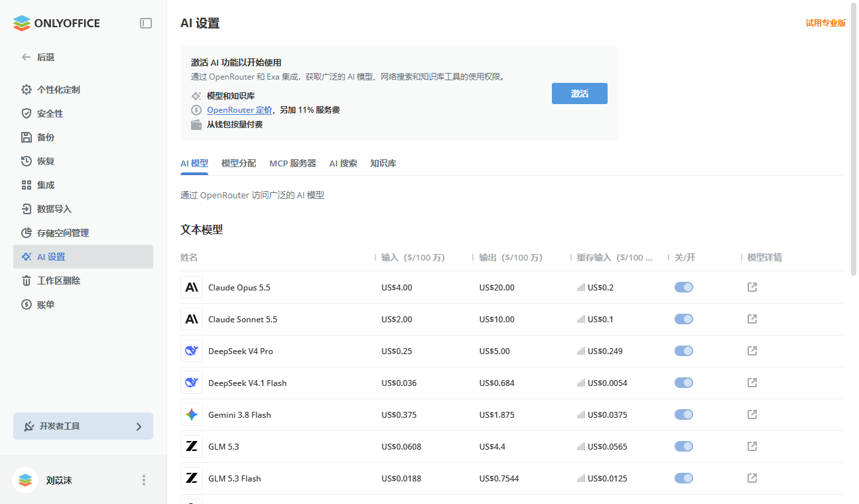Open the 工作区删除 trash icon
This screenshot has width=859, height=504.
click(27, 281)
